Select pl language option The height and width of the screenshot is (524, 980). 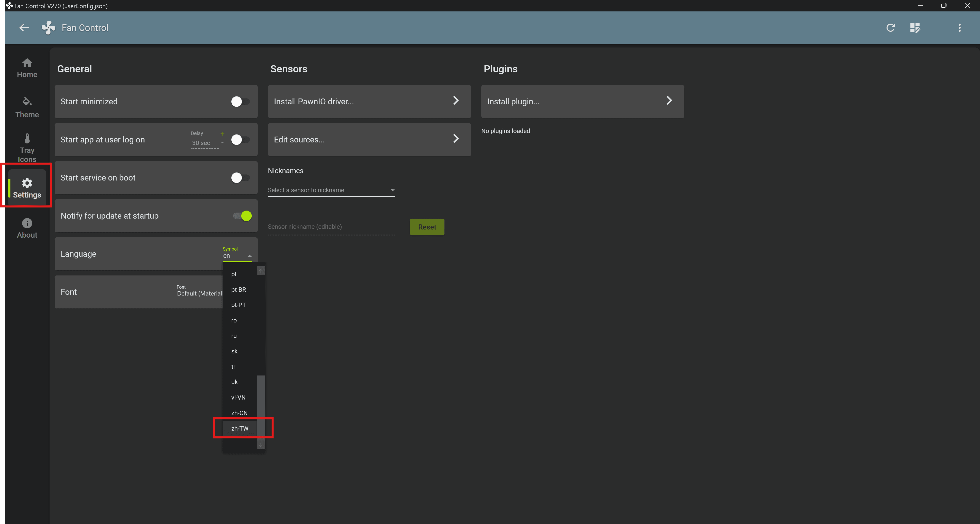240,274
